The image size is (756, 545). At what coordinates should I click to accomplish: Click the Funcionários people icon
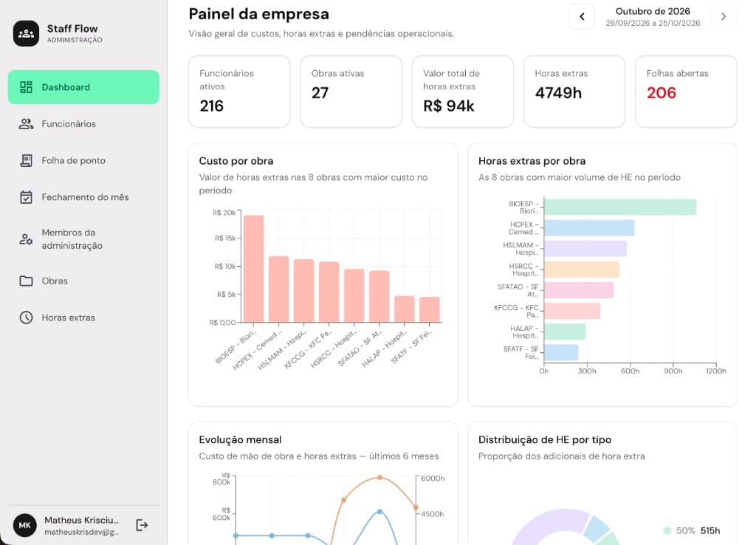coord(26,124)
